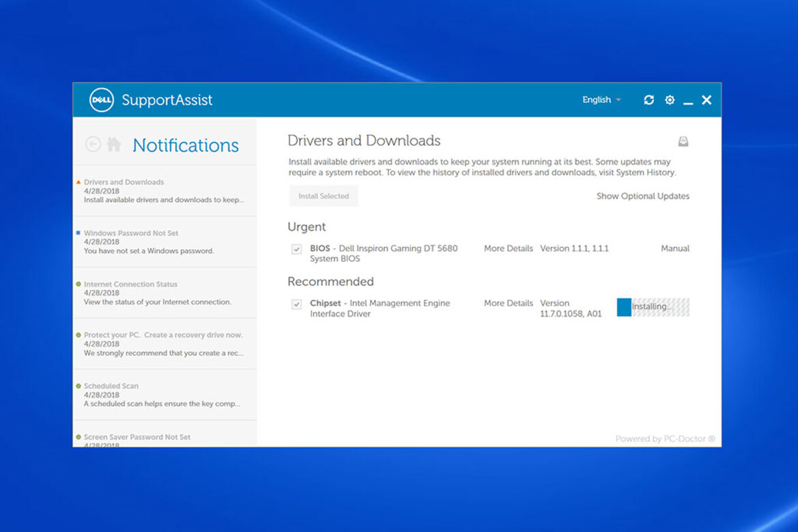Refresh SupportAssist using the circular arrows icon
This screenshot has width=798, height=532.
649,100
